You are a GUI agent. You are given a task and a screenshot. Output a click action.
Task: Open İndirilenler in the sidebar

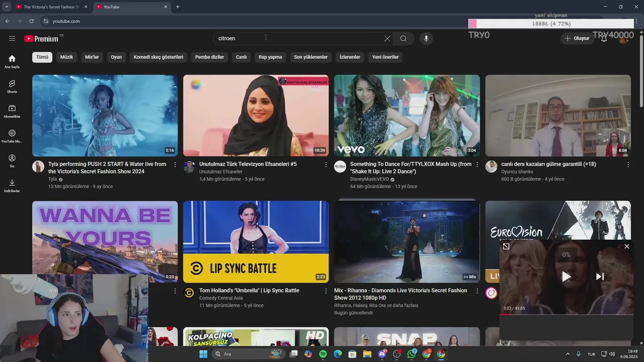coord(12,186)
